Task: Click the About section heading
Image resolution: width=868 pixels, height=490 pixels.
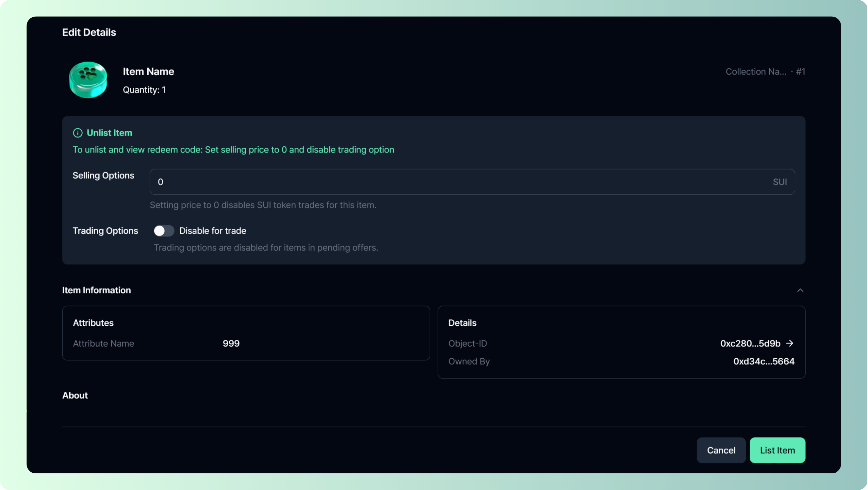Action: click(75, 395)
